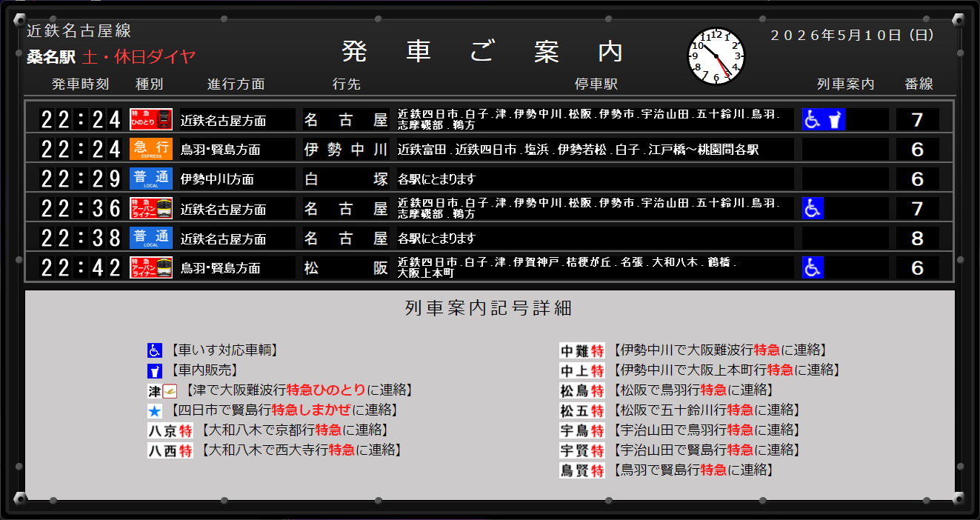Screen dimensions: 980x520
Task: Click the 行先 column header
Action: (x=347, y=84)
